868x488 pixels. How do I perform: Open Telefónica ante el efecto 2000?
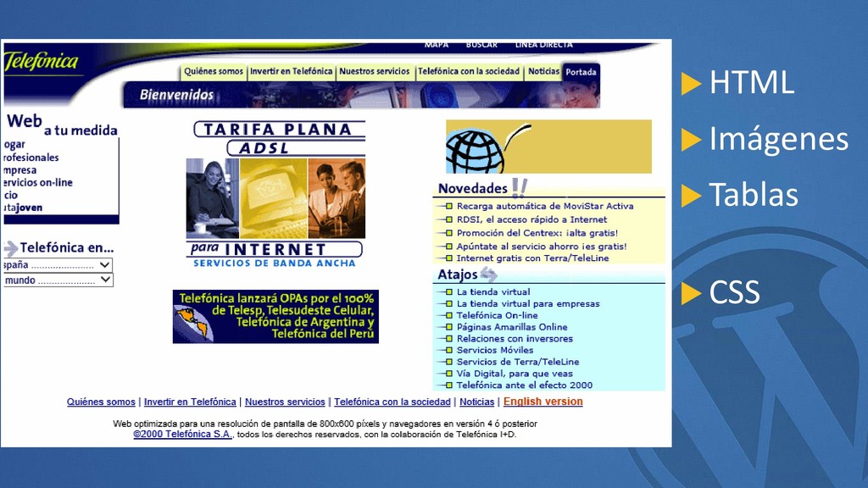click(x=524, y=385)
